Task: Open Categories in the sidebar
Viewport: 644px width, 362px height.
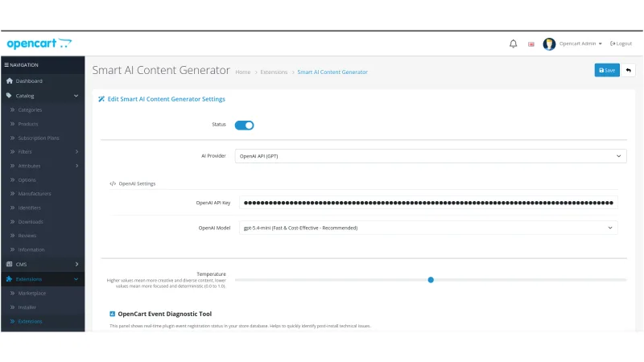Action: [x=30, y=110]
